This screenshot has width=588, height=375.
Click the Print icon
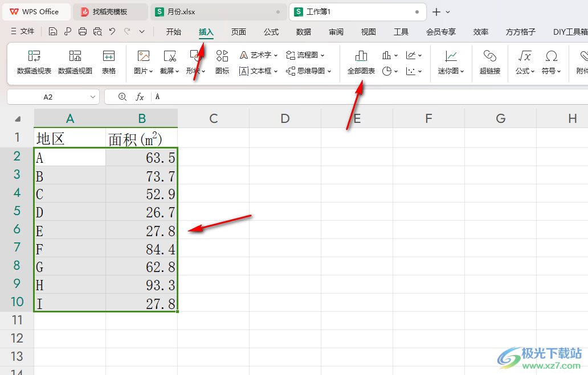pos(83,31)
